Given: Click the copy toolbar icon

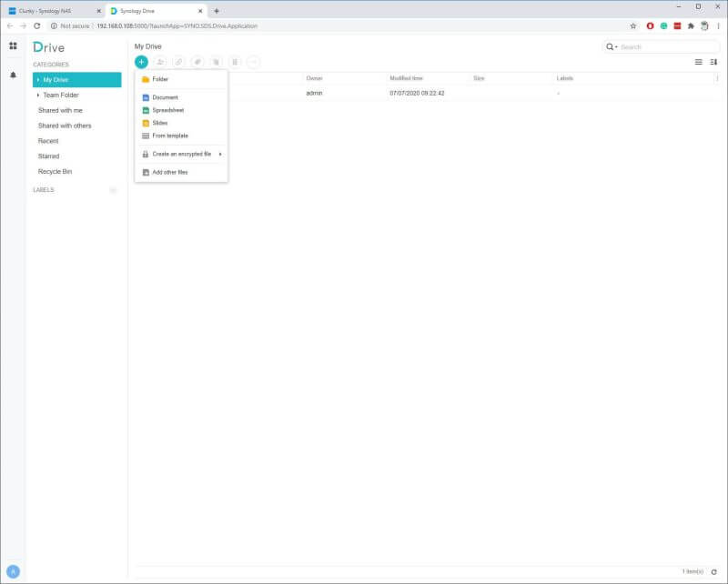Looking at the screenshot, I should tap(216, 62).
